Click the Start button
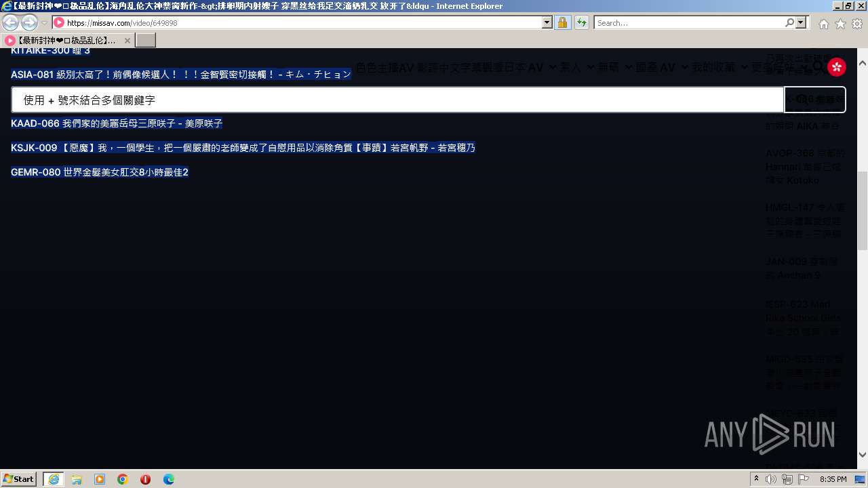The height and width of the screenshot is (488, 868). [19, 479]
